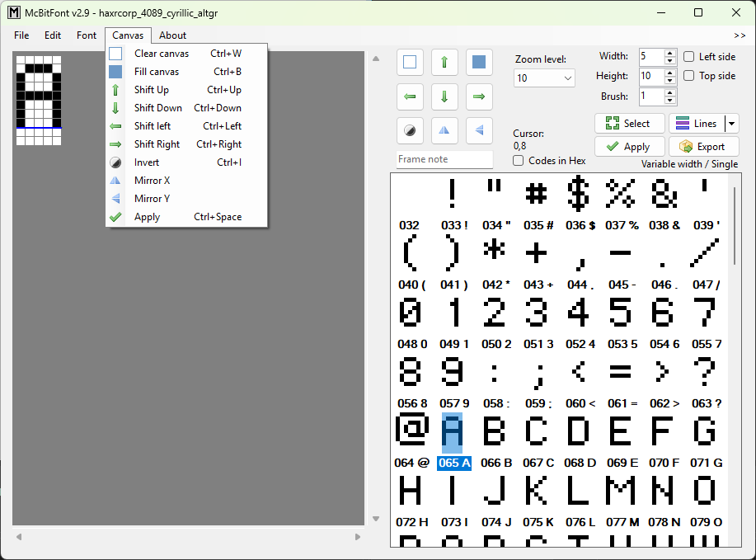This screenshot has height=560, width=756.
Task: Open the Font menu
Action: (87, 35)
